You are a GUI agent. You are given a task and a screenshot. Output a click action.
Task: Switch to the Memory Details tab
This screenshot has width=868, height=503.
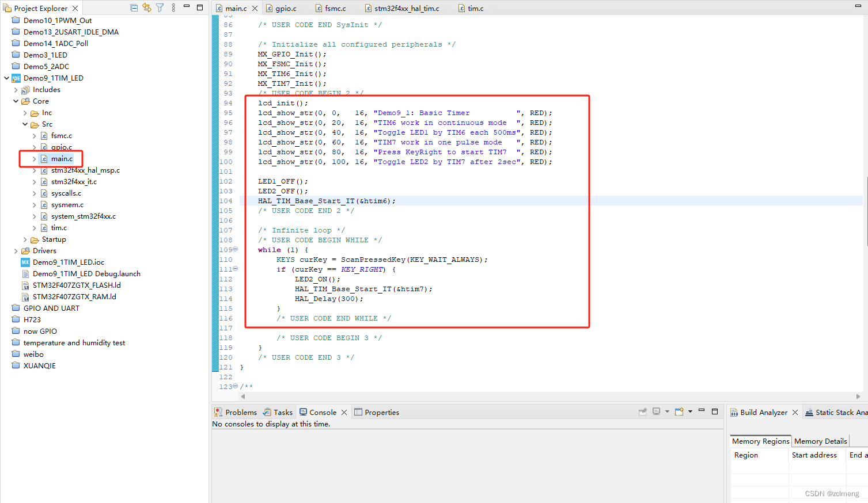(820, 441)
